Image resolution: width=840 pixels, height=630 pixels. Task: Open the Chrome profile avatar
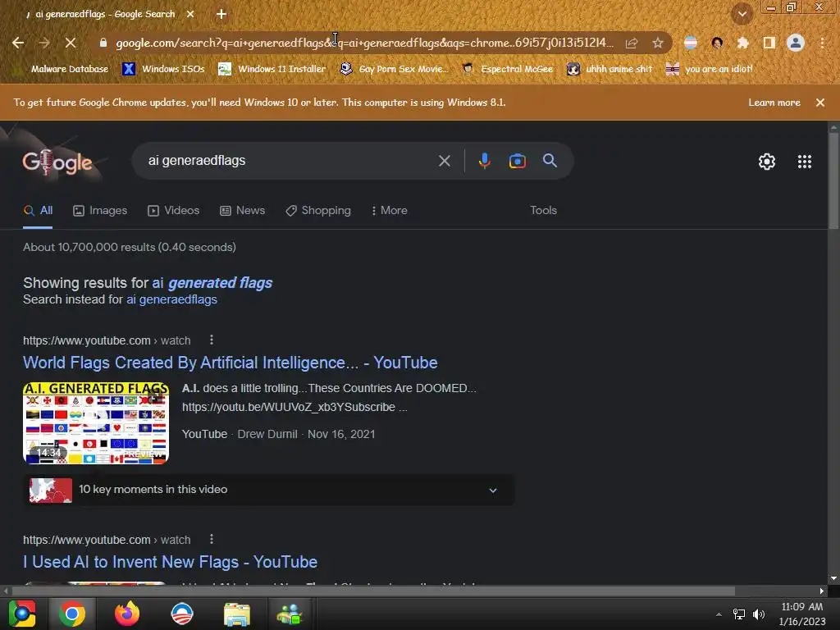tap(796, 43)
